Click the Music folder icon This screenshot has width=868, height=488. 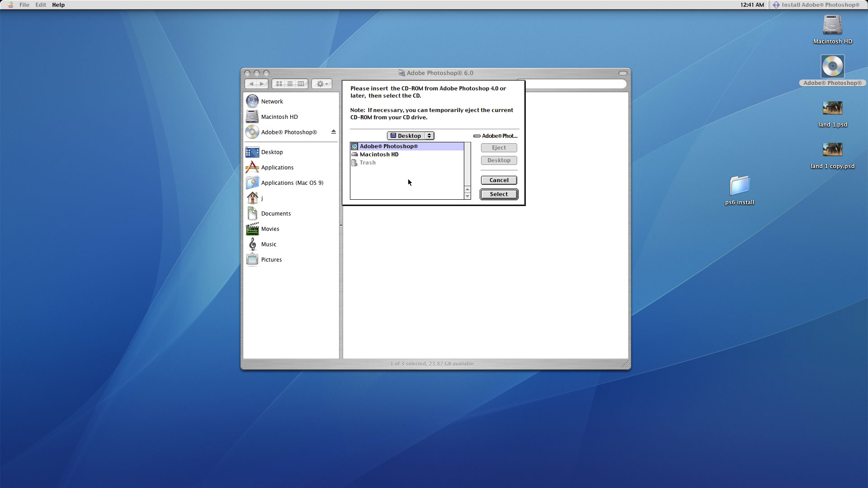click(252, 244)
